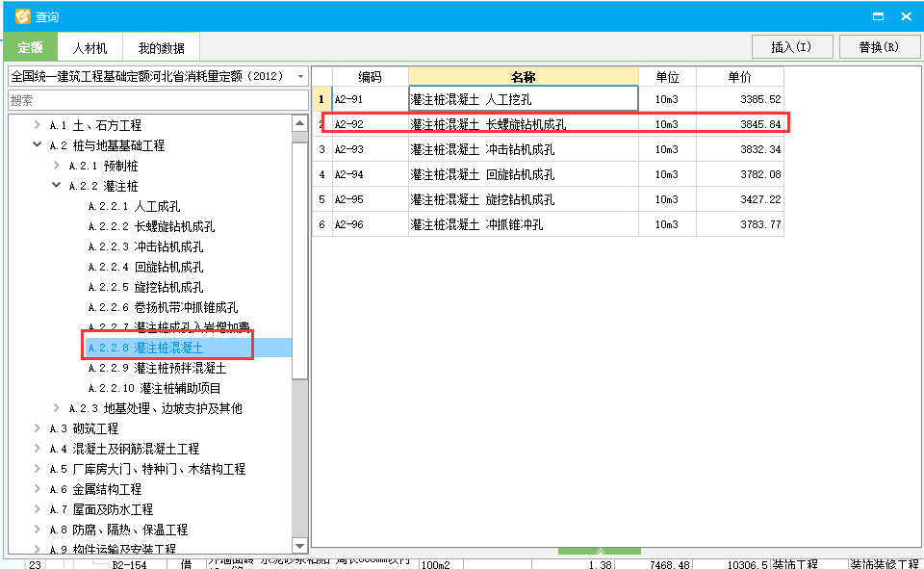The image size is (924, 569).
Task: Select A.2.2.10 灌注桩辅助项目 tree item
Action: [x=154, y=388]
